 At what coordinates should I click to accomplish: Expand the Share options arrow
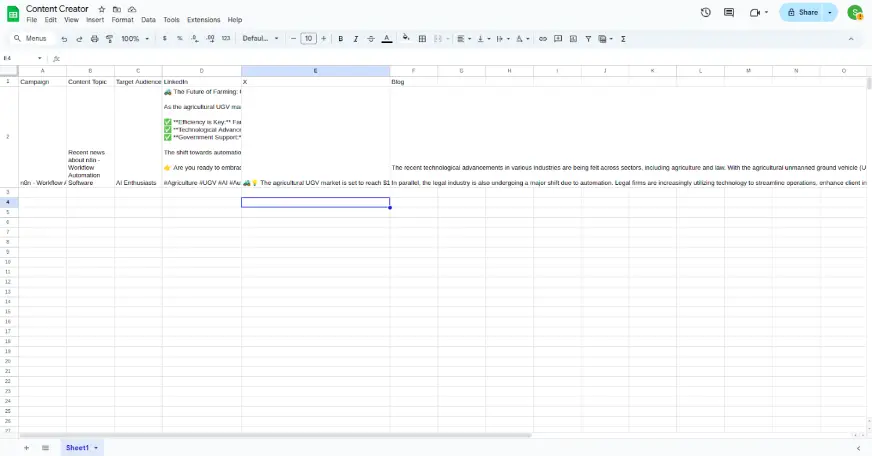tap(830, 12)
